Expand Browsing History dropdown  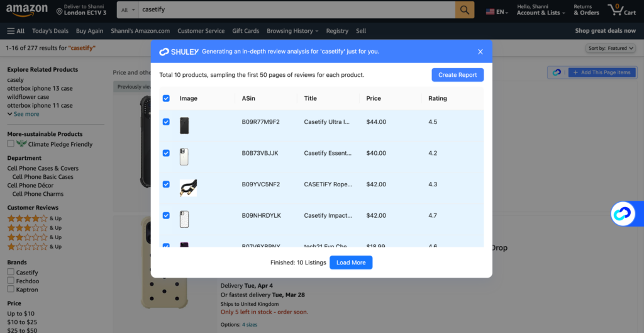tap(292, 31)
